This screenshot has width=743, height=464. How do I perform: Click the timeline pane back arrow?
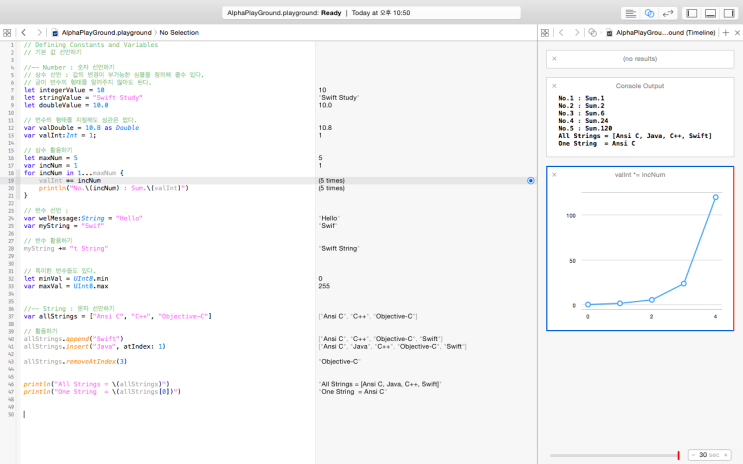coord(562,32)
